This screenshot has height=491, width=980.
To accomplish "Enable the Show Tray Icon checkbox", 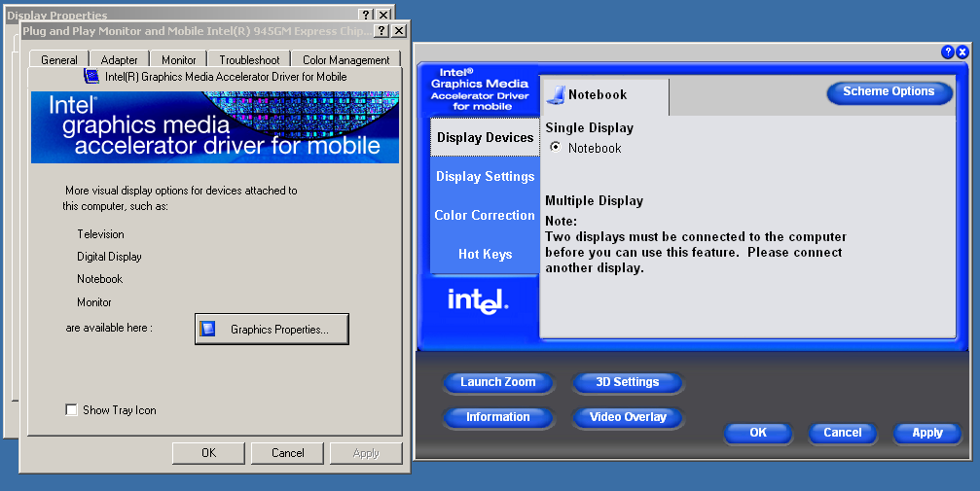I will coord(71,409).
